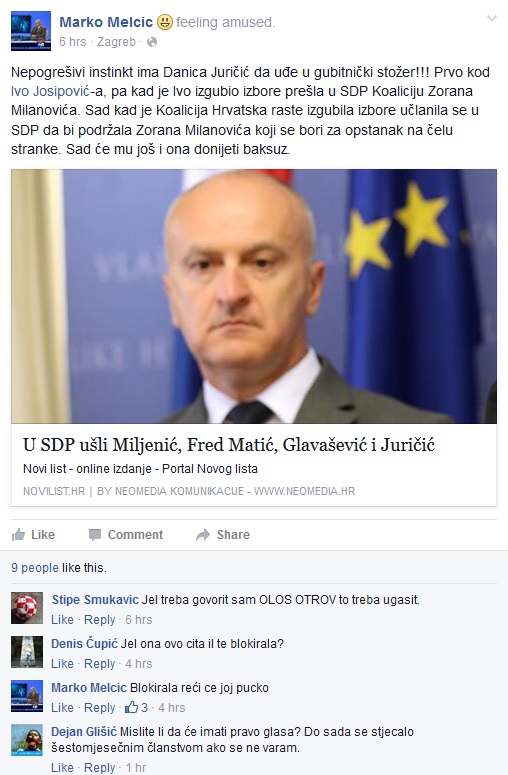Reply to Dejan Glišić's comment
This screenshot has width=508, height=775.
(x=99, y=768)
